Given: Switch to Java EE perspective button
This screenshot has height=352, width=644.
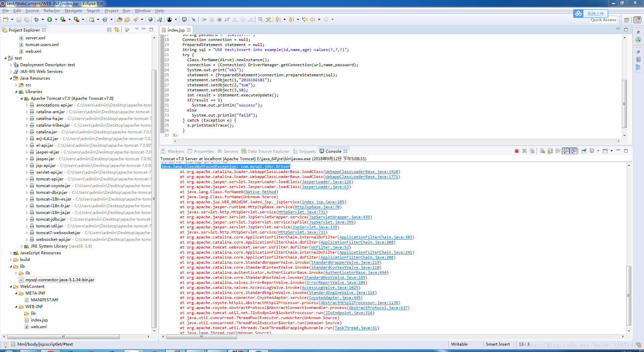Looking at the screenshot, I should pos(638,20).
